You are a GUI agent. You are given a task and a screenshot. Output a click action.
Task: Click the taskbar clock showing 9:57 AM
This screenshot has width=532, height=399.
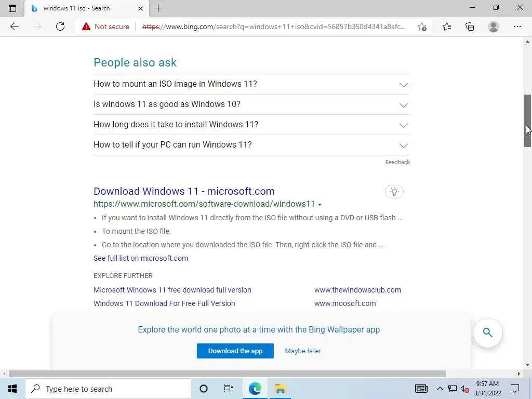coord(487,389)
